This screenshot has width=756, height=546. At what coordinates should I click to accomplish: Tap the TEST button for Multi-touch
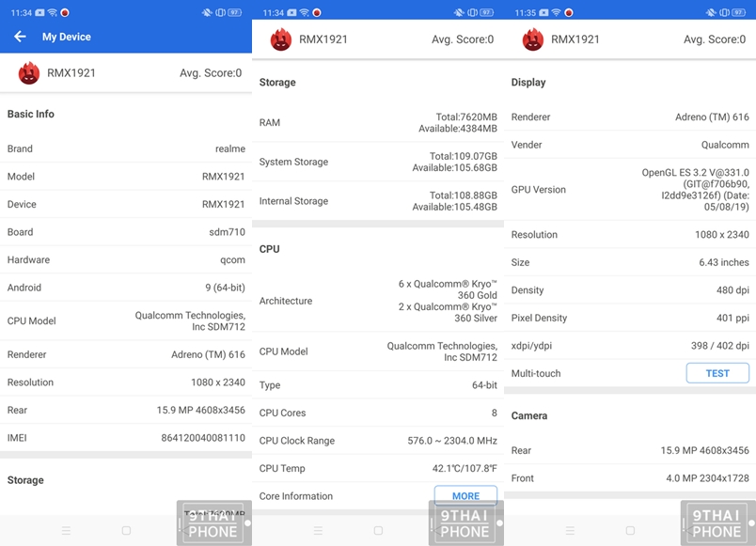(717, 373)
